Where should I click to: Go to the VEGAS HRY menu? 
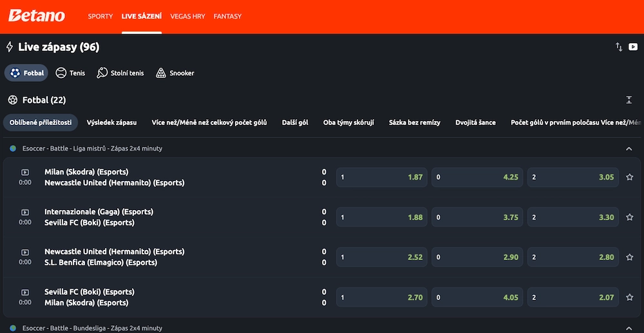tap(187, 16)
